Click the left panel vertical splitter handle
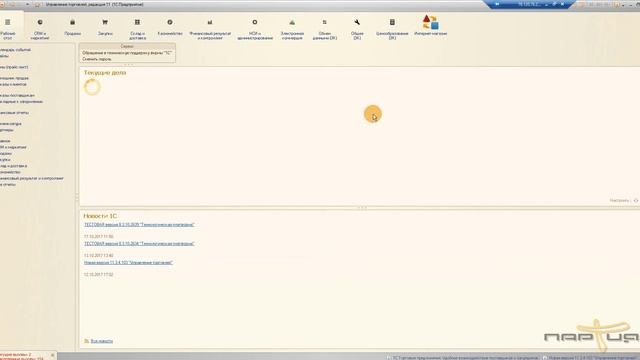 point(77,198)
